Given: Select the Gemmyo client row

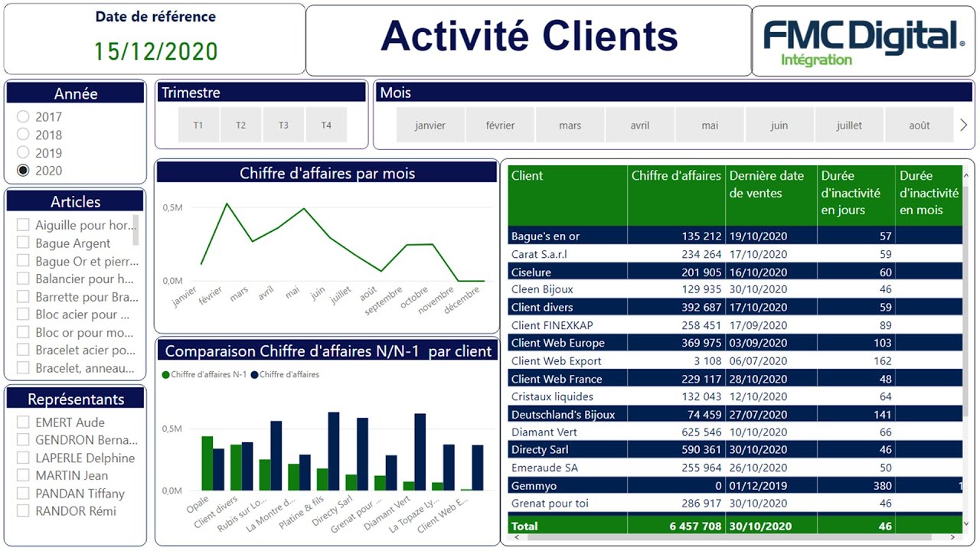Looking at the screenshot, I should [735, 485].
